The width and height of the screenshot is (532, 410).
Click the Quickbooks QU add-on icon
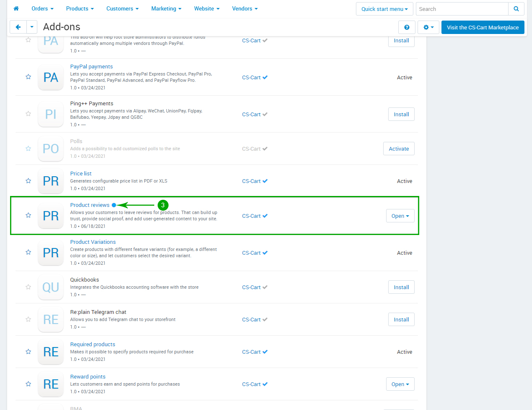[x=51, y=287]
